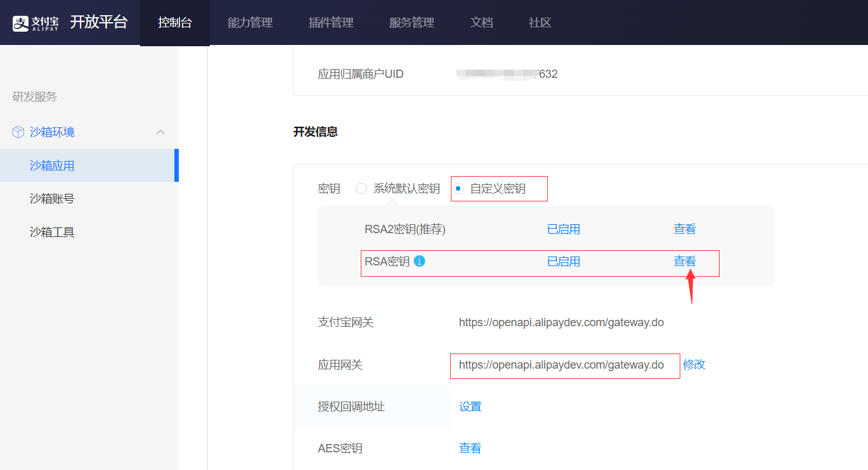Open the 控制台 tab

point(175,23)
